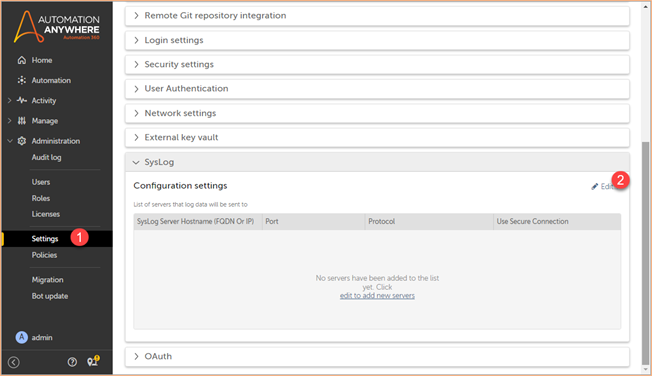Viewport: 652px width, 376px height.
Task: Click the Edit pencil icon
Action: 595,186
